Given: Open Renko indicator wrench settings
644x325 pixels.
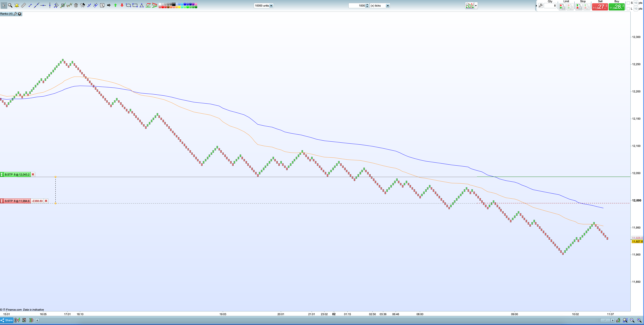Looking at the screenshot, I should click(15, 14).
